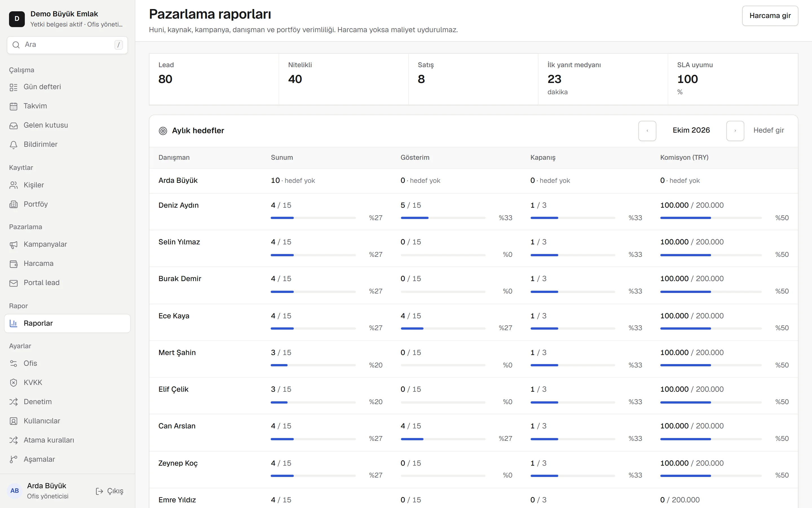Click the Komisyon (TRY) column header
Viewport: 812px width, 508px height.
(x=684, y=157)
